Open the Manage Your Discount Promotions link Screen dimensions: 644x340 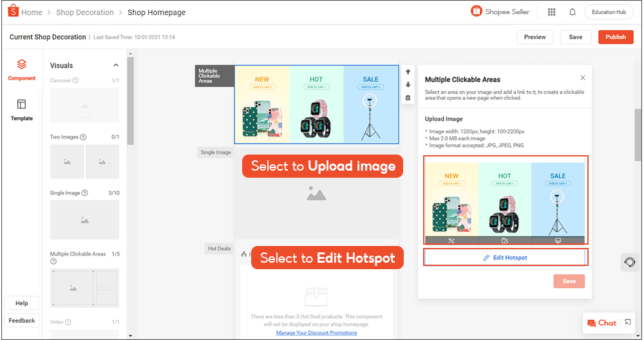coord(316,333)
